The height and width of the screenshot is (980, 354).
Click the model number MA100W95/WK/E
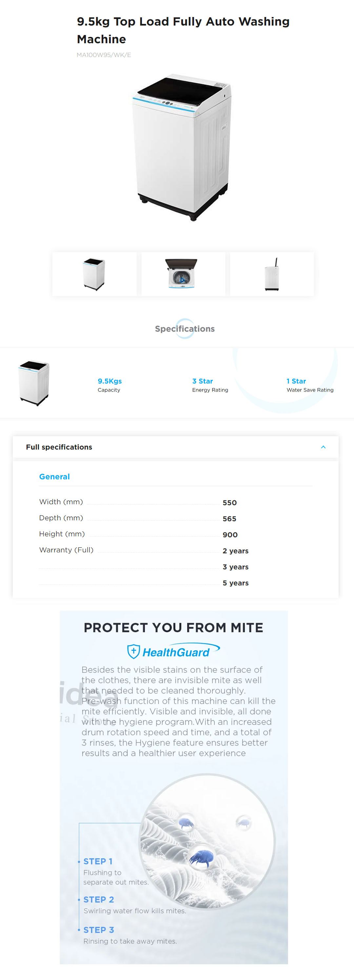pyautogui.click(x=104, y=55)
